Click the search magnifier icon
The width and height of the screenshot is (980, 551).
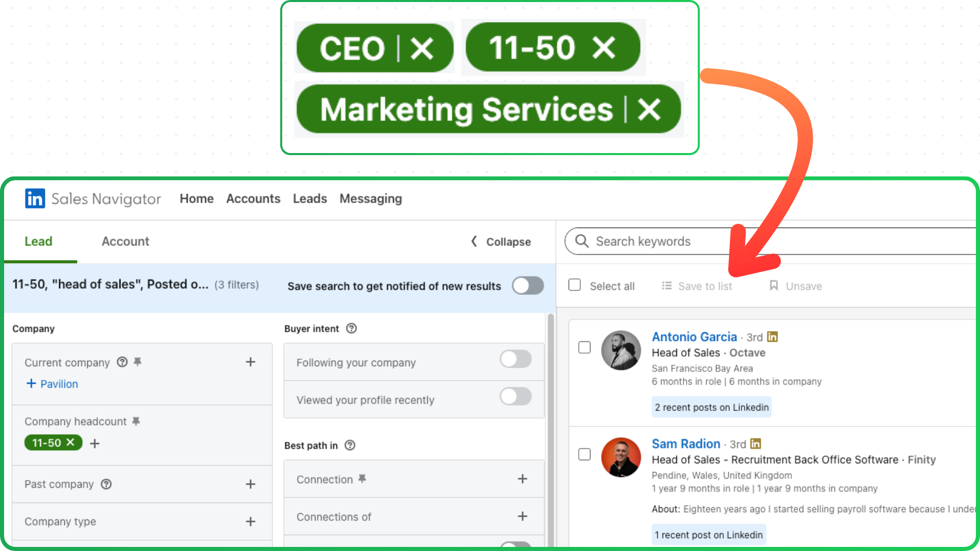click(582, 241)
